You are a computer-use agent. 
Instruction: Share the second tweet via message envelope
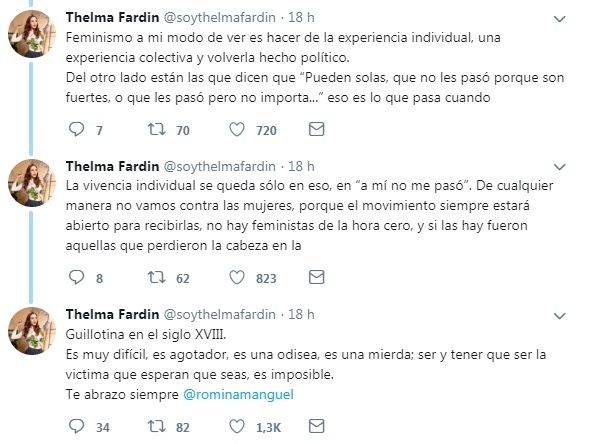(x=316, y=278)
